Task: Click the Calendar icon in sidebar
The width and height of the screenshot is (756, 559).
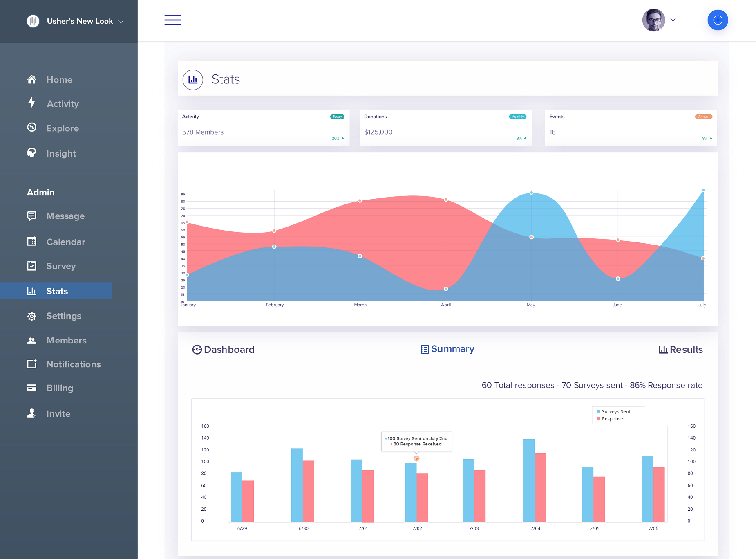Action: [32, 241]
